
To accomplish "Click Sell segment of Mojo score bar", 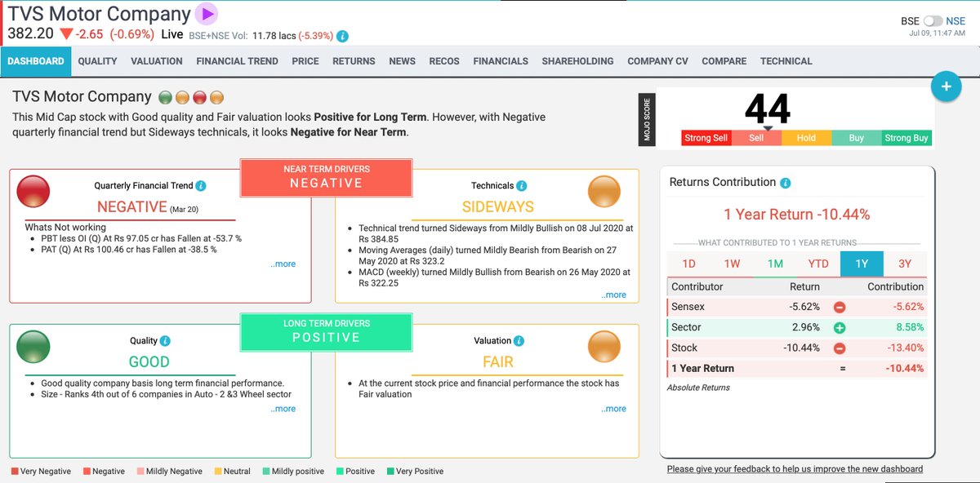I will [756, 138].
